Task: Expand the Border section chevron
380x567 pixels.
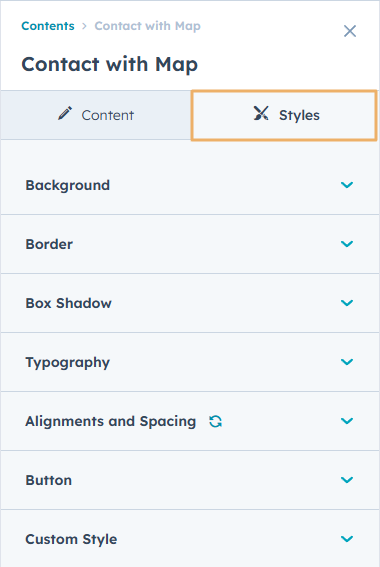Action: 347,244
